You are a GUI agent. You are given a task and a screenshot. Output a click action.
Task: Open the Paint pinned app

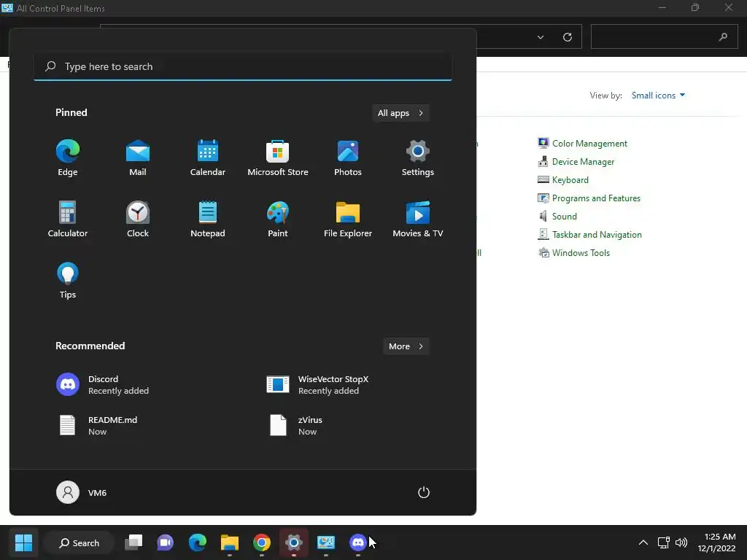click(x=278, y=219)
